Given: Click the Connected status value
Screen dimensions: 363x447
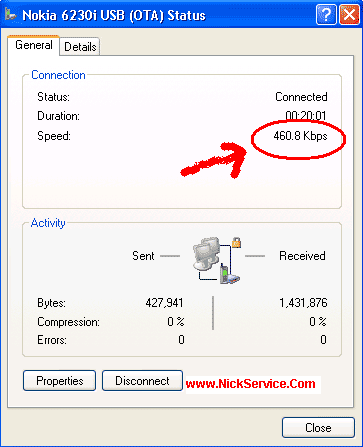Looking at the screenshot, I should point(301,97).
